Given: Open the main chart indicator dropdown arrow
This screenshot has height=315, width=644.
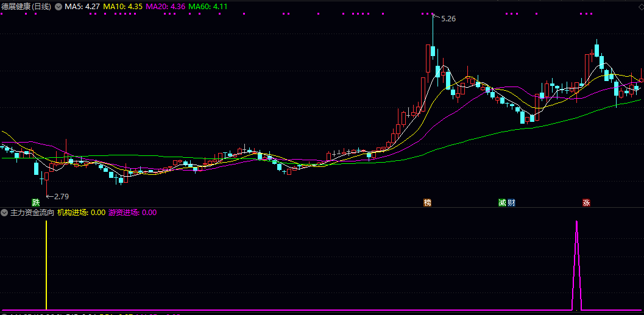Looking at the screenshot, I should tap(58, 6).
